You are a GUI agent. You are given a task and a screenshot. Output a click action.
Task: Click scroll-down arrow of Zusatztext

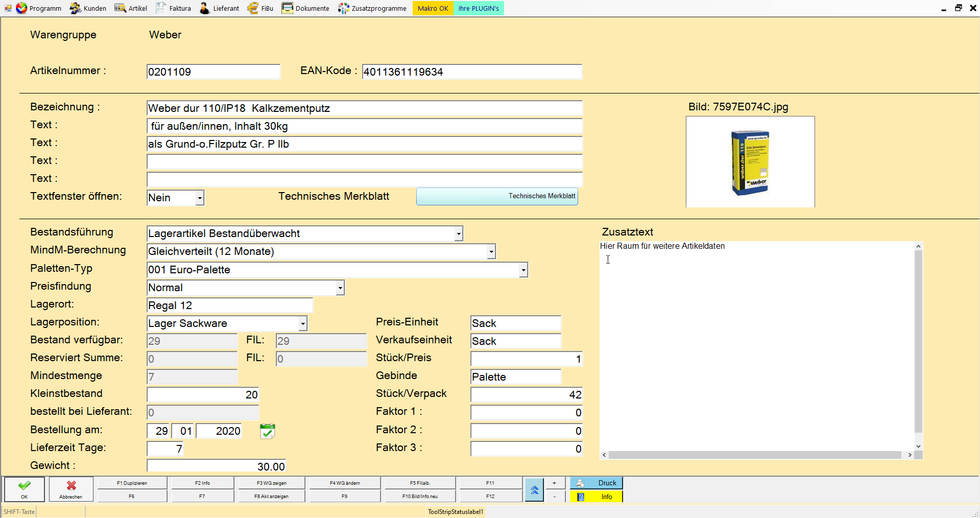point(918,446)
